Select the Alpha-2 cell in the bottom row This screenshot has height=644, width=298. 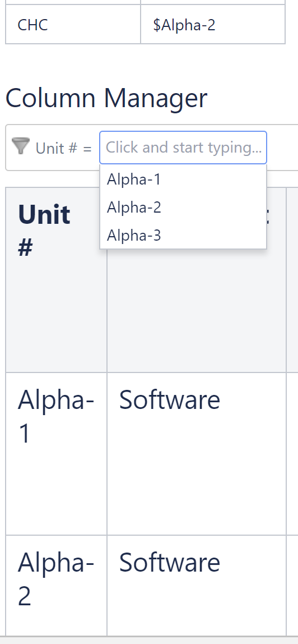click(56, 585)
